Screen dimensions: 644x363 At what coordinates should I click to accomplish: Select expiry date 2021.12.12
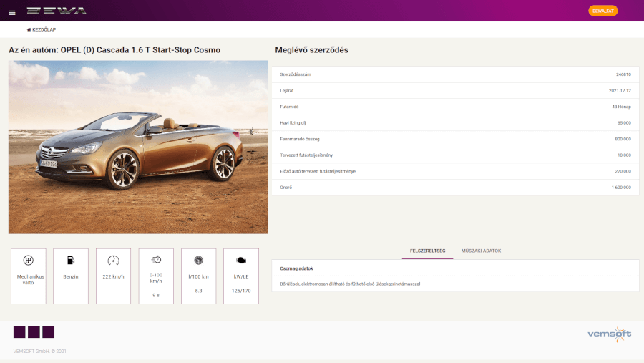pos(620,90)
